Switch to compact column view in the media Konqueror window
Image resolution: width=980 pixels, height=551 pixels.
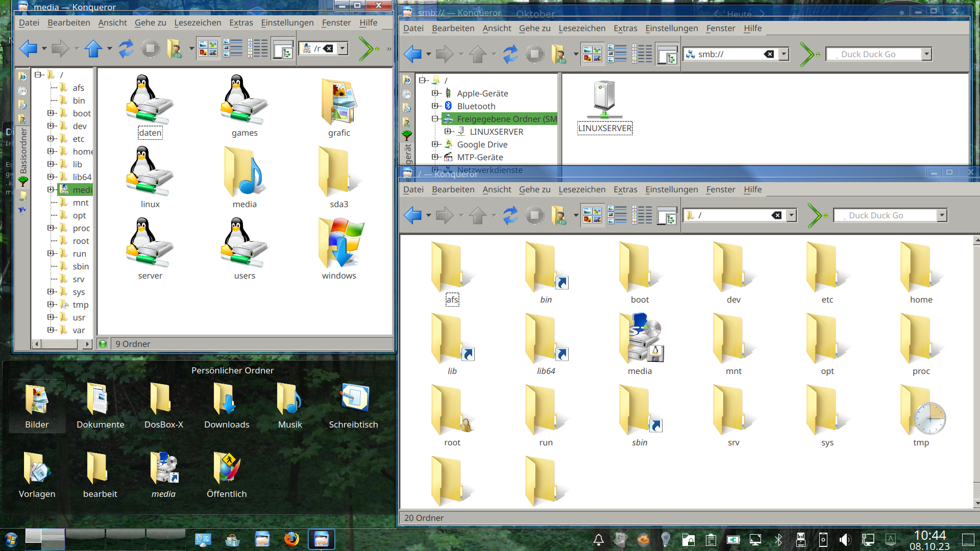tap(258, 49)
